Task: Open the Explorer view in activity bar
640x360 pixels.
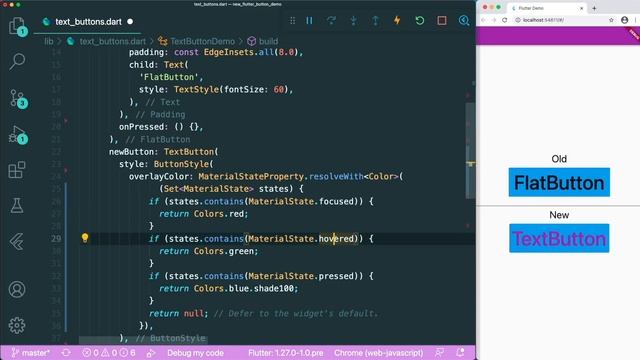Action: [17, 26]
